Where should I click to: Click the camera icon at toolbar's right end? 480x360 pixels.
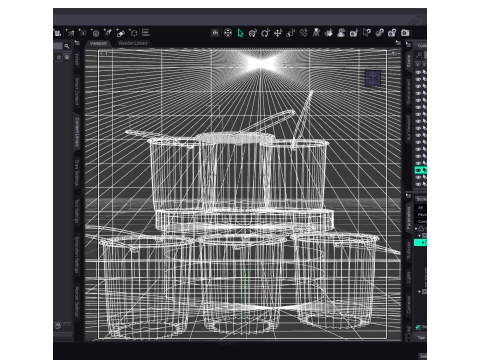(x=405, y=33)
